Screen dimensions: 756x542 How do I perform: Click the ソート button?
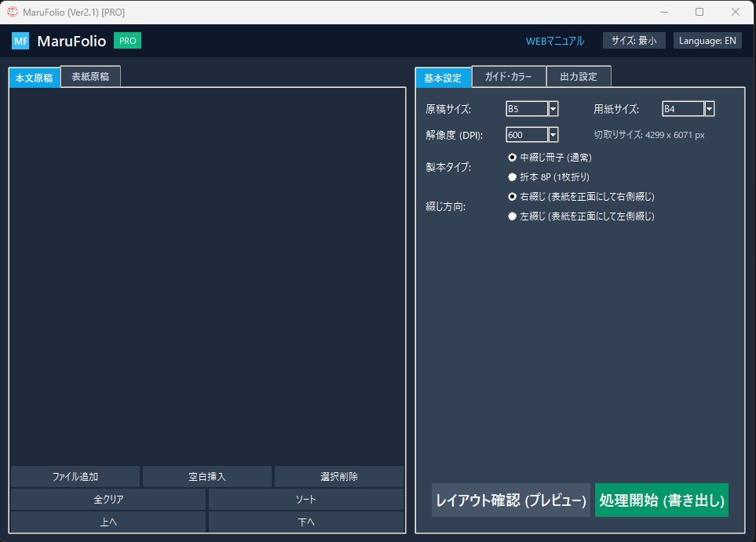pyautogui.click(x=306, y=500)
